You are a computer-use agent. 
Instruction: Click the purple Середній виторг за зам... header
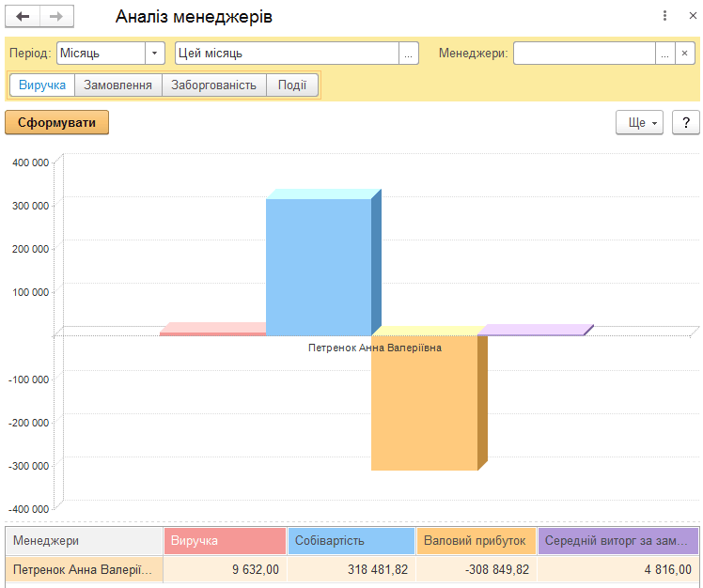618,540
